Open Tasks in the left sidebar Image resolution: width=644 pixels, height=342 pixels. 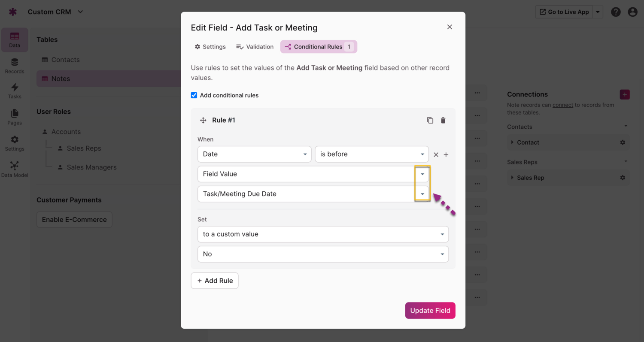click(x=15, y=91)
